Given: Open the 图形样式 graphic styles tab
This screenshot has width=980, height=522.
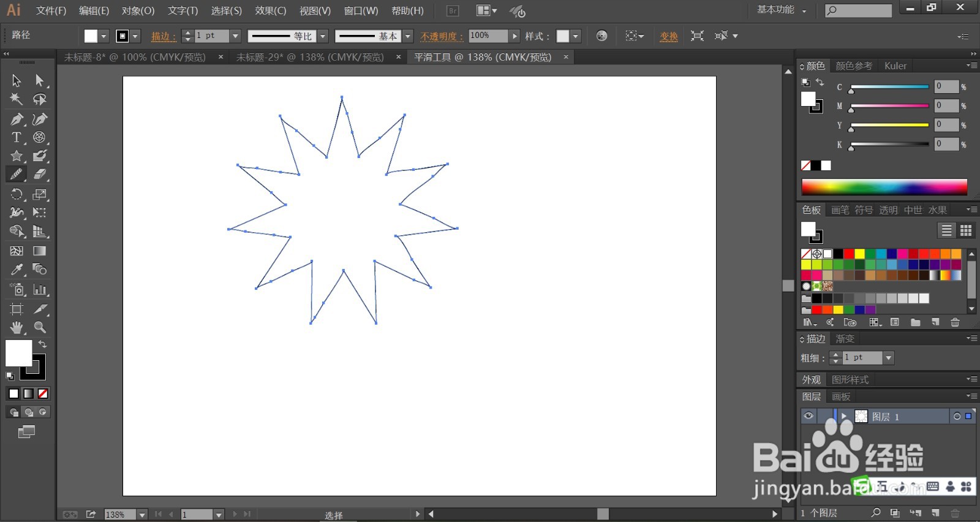Looking at the screenshot, I should point(850,380).
